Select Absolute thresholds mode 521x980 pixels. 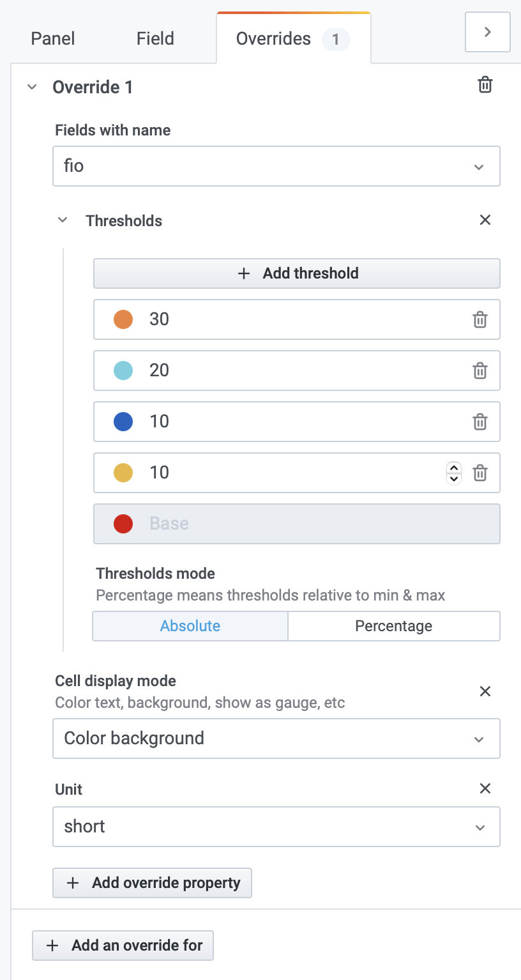pyautogui.click(x=190, y=626)
